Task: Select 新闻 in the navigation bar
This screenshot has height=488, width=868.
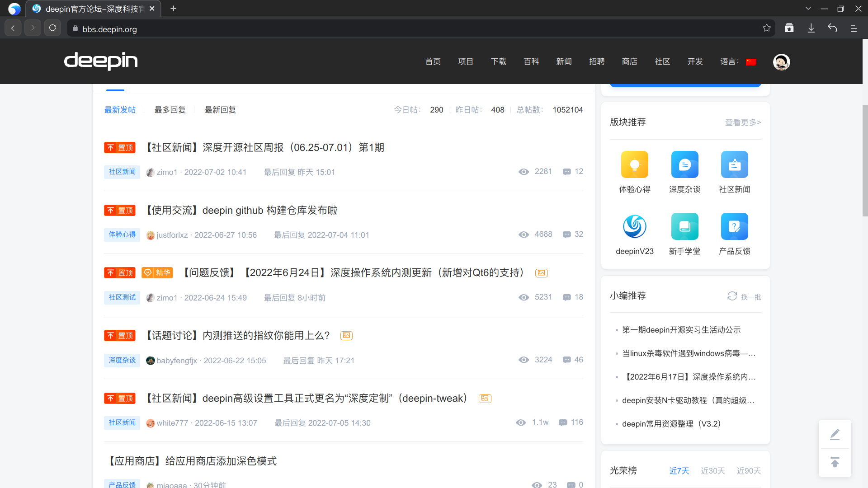Action: (564, 61)
